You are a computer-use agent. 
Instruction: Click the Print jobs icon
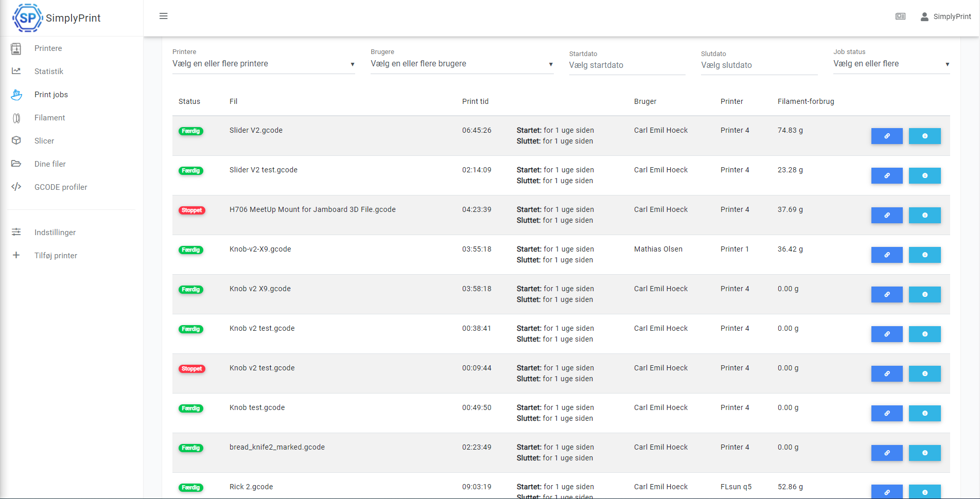[16, 95]
